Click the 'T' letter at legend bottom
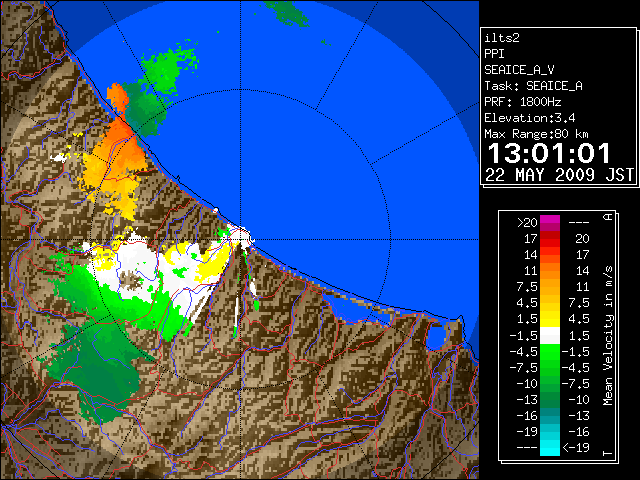Screen dimensions: 640x480 click(608, 453)
